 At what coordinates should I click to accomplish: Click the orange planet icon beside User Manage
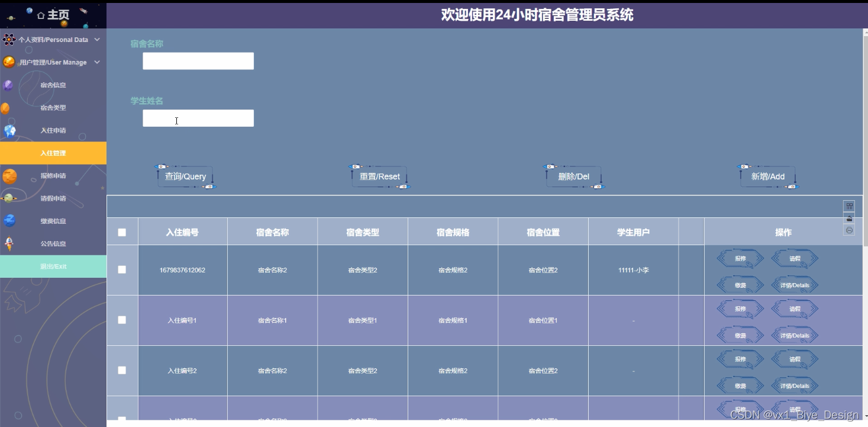9,62
